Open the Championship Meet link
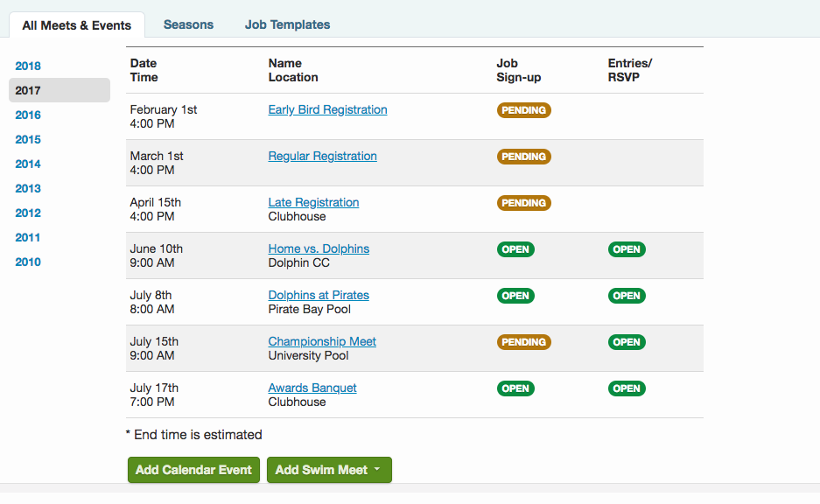This screenshot has height=504, width=820. point(322,341)
